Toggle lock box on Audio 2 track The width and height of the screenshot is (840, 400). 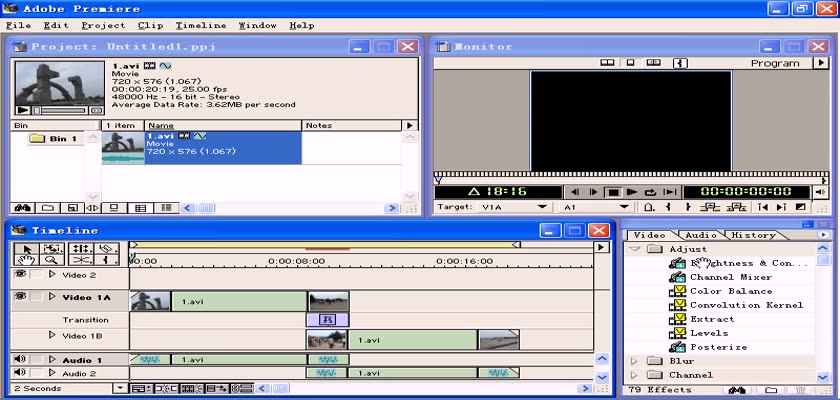[x=36, y=372]
